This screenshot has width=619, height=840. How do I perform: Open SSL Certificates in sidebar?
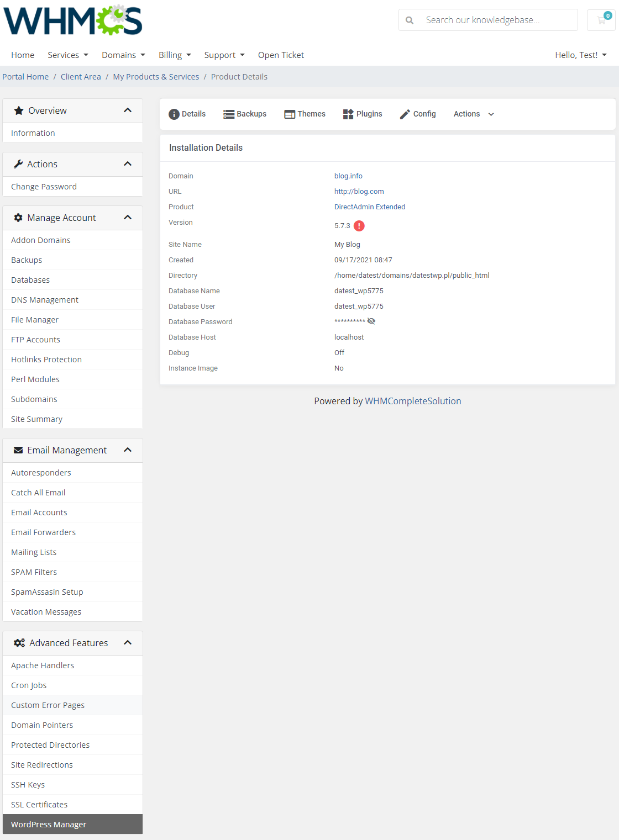pos(73,805)
